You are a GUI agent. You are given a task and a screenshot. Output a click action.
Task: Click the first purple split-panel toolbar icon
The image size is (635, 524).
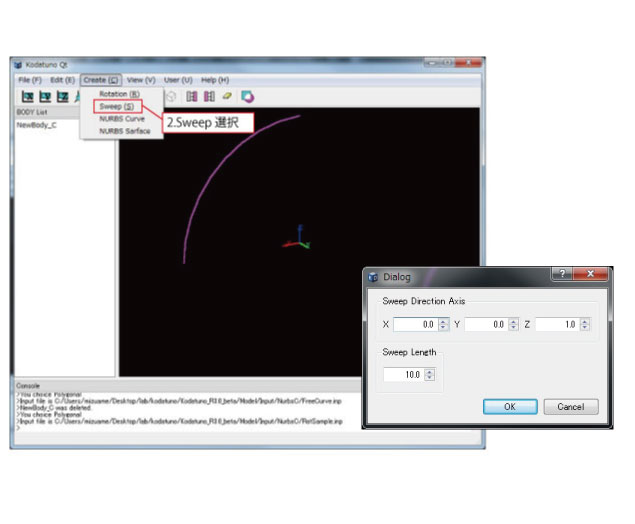192,96
